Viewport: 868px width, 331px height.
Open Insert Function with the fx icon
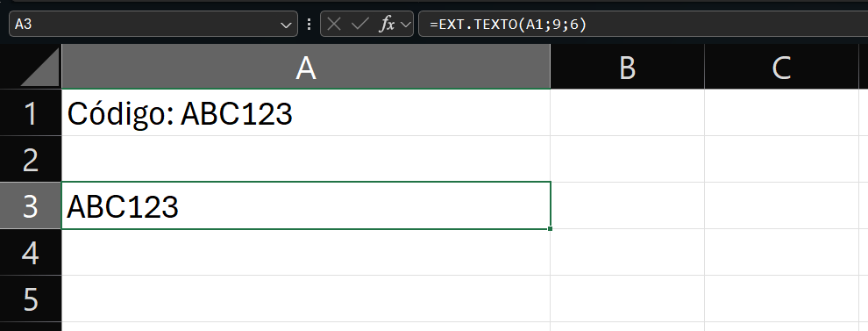[387, 25]
